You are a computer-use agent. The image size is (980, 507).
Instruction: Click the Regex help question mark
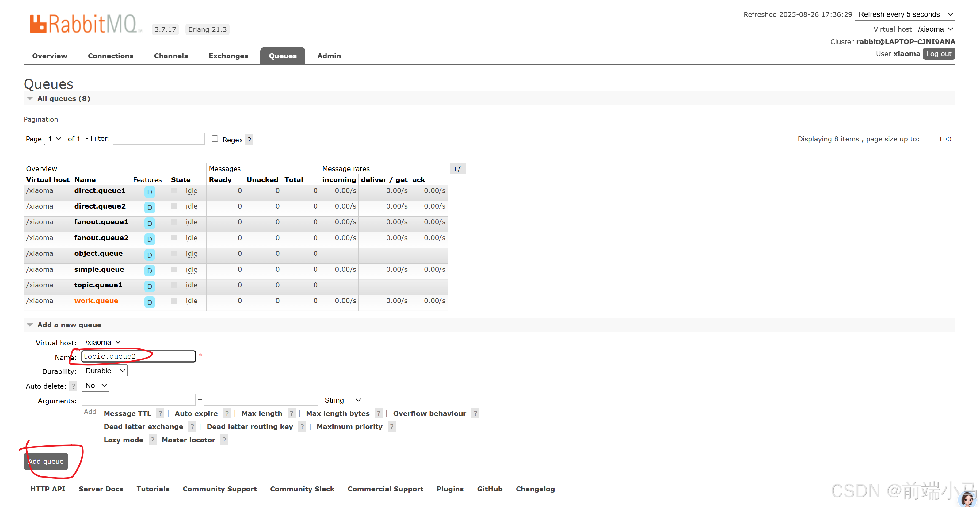click(x=249, y=140)
